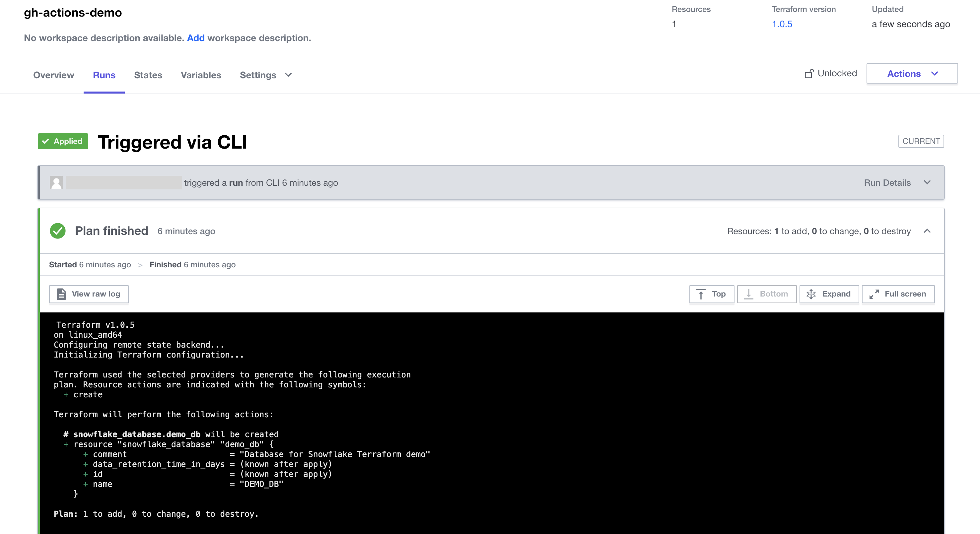Click the CURRENT run label
Viewport: 980px width, 534px height.
pyautogui.click(x=921, y=141)
